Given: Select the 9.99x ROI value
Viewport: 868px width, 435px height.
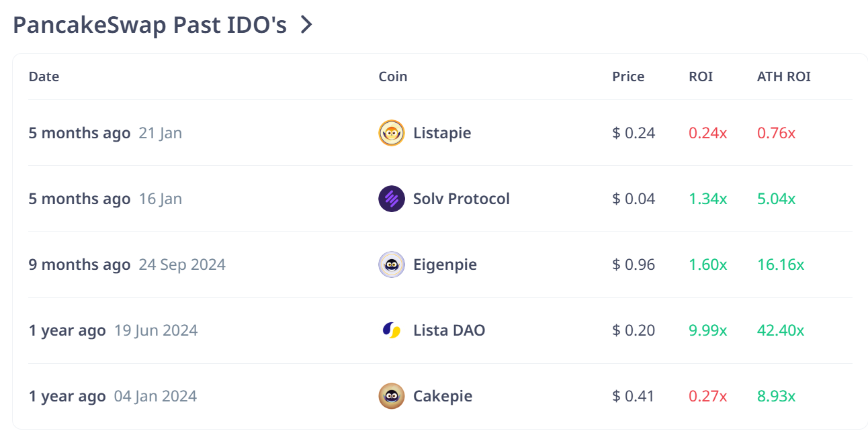Looking at the screenshot, I should (708, 330).
